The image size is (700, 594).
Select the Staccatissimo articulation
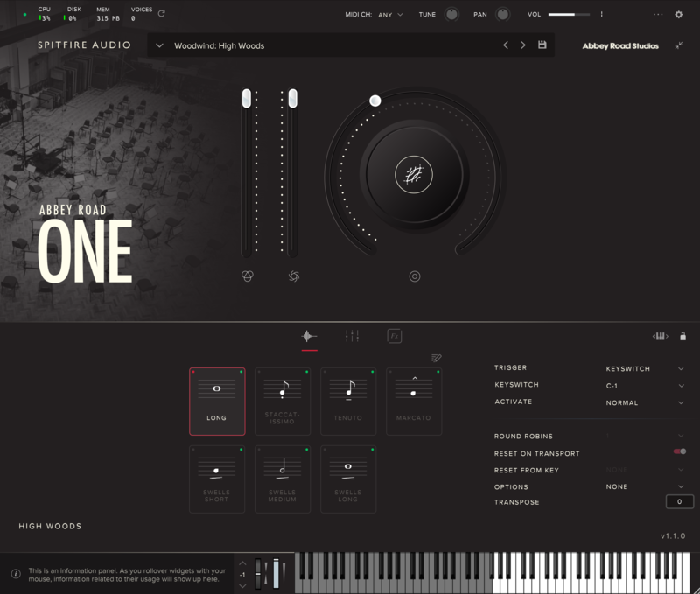283,402
